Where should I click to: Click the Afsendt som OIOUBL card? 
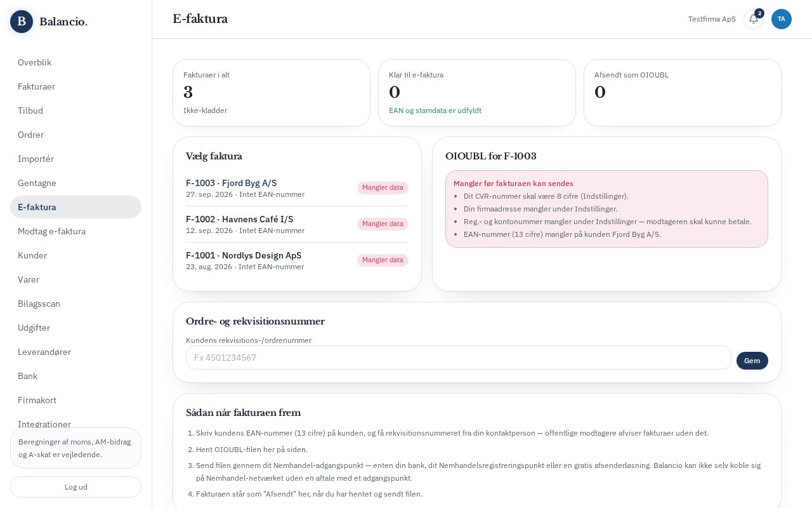pyautogui.click(x=683, y=93)
